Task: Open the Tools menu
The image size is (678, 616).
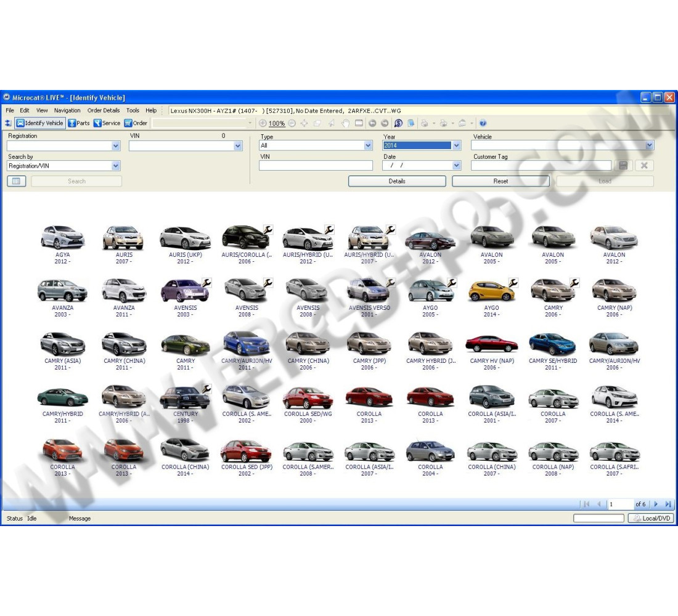Action: [133, 110]
